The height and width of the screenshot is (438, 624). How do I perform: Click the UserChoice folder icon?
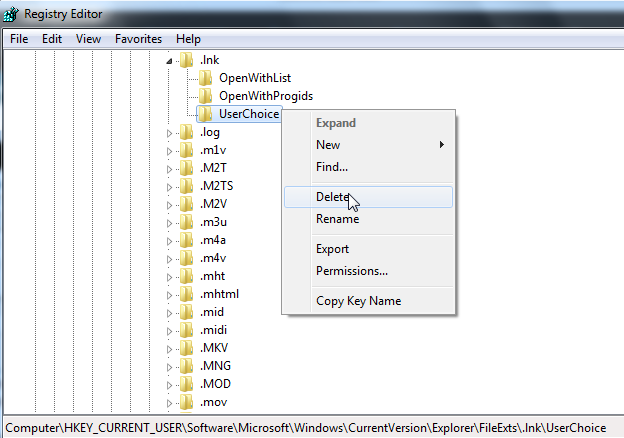[x=205, y=114]
